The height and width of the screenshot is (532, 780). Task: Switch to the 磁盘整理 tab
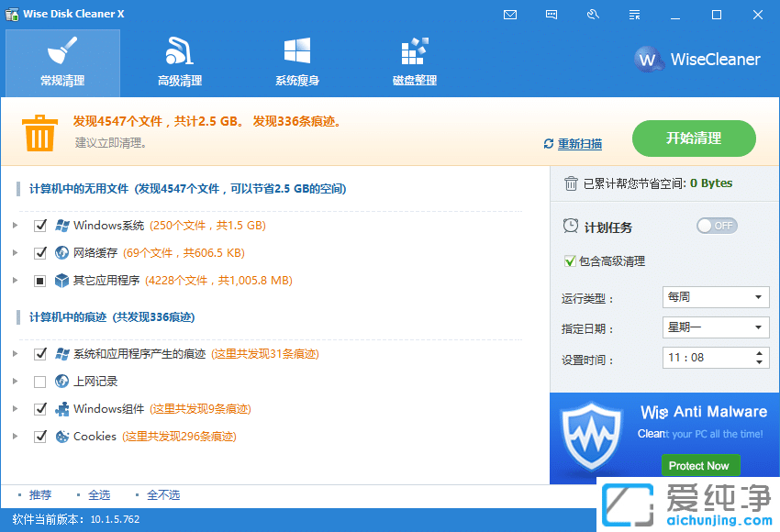click(415, 63)
